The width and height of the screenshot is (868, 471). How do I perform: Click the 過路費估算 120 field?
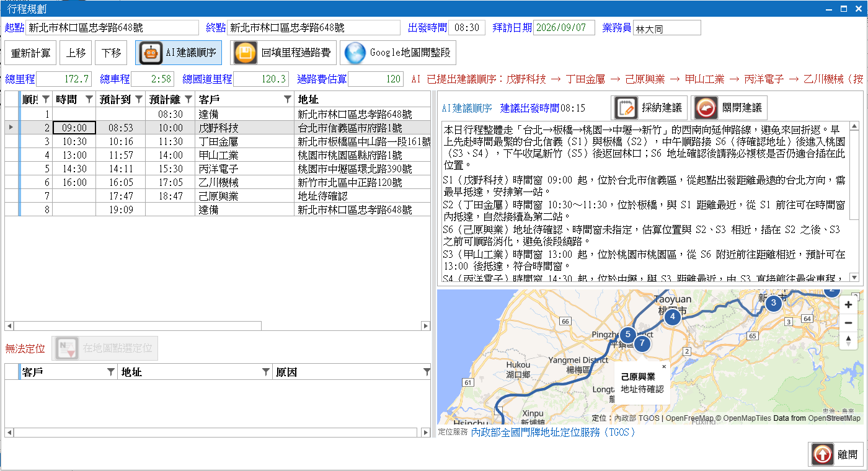click(x=376, y=79)
